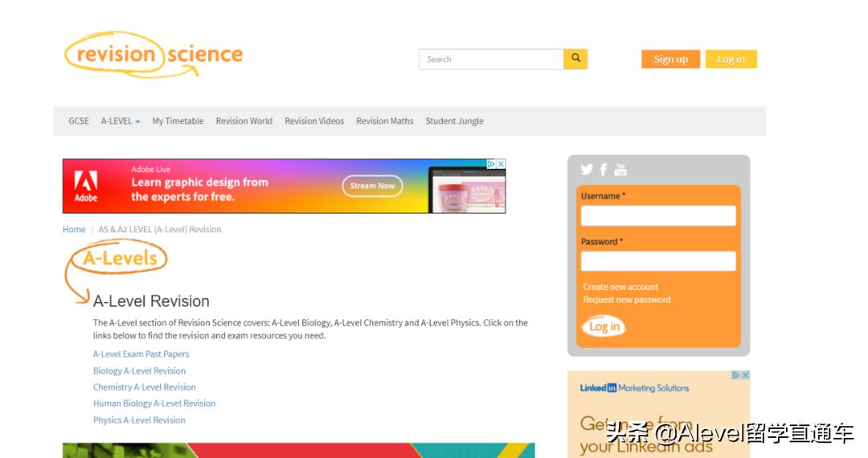Screen dimensions: 868x458
Task: Open the Twitter icon in sidebar
Action: [587, 170]
